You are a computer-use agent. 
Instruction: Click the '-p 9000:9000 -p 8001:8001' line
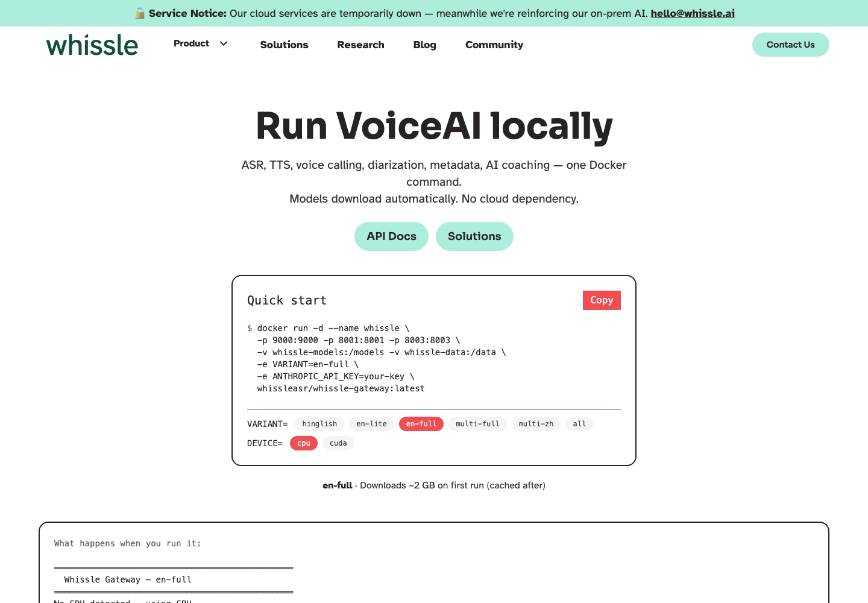tap(359, 340)
